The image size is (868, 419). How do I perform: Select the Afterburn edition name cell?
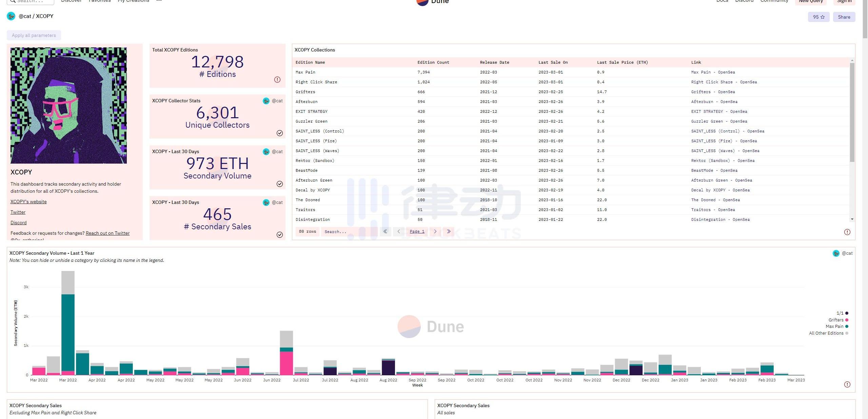coord(307,102)
